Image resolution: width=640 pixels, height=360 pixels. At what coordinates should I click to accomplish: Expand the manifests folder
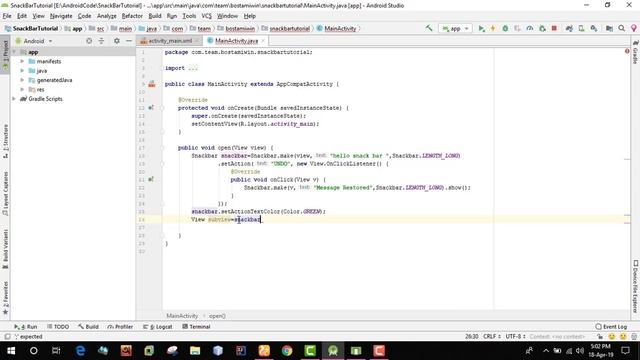(22, 61)
